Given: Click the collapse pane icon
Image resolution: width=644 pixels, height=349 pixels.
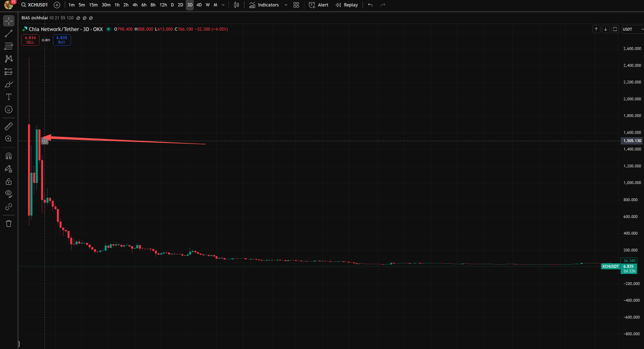Looking at the screenshot, I should pyautogui.click(x=614, y=29).
